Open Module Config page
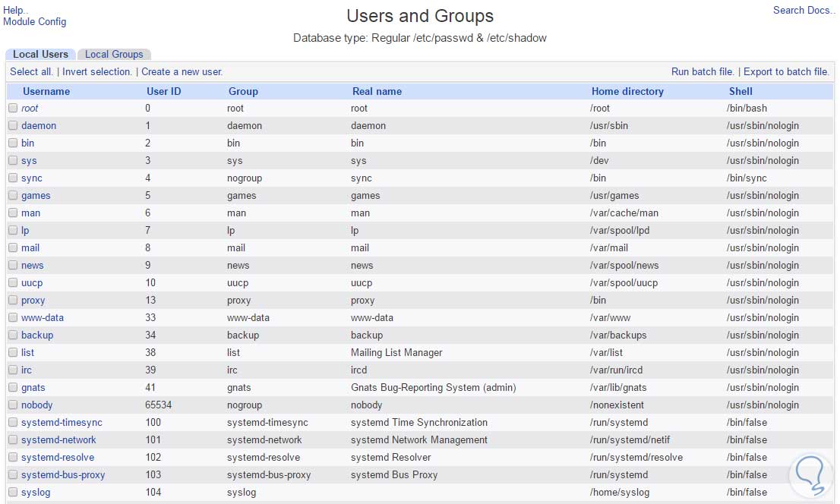 34,21
